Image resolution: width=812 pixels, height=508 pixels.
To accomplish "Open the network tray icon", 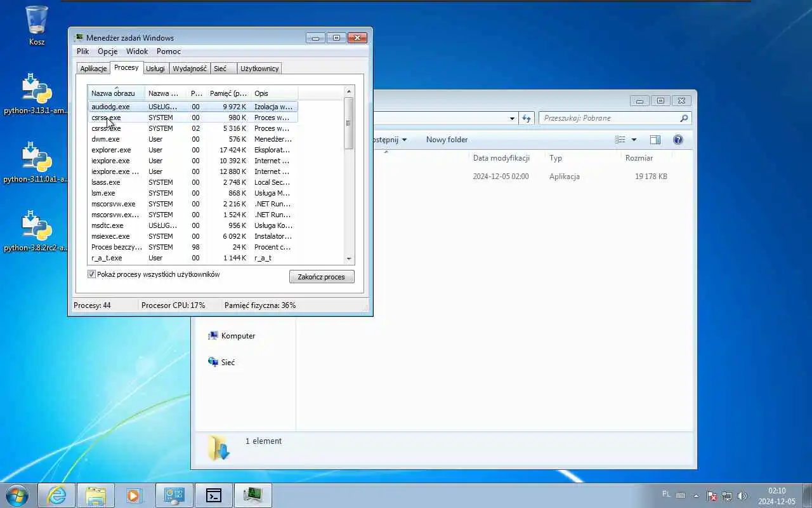I will [x=727, y=496].
